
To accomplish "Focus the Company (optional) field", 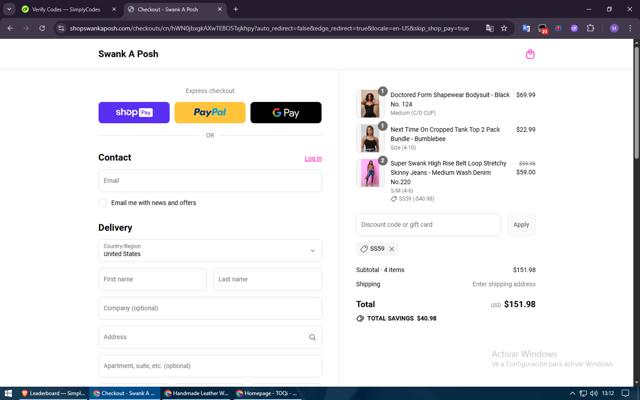I will point(210,308).
